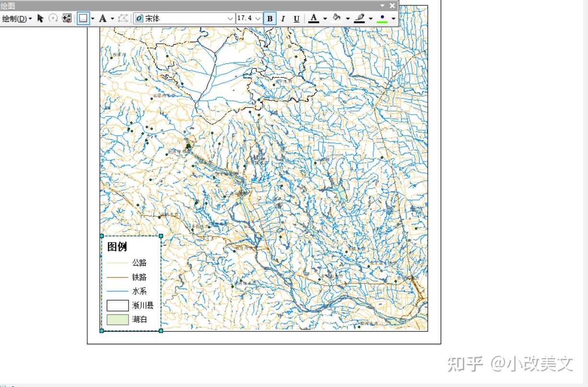This screenshot has height=387, width=588.
Task: Toggle underline formatting
Action: [x=296, y=19]
